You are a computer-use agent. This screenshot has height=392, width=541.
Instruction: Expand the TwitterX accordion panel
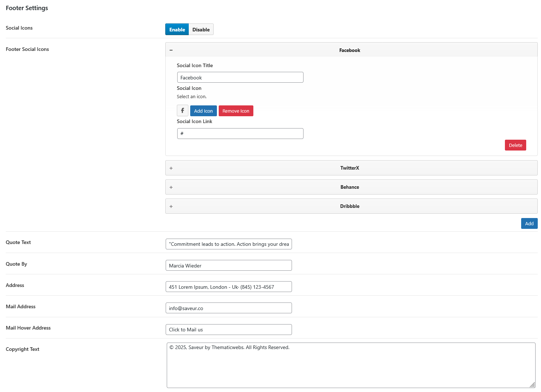click(349, 168)
